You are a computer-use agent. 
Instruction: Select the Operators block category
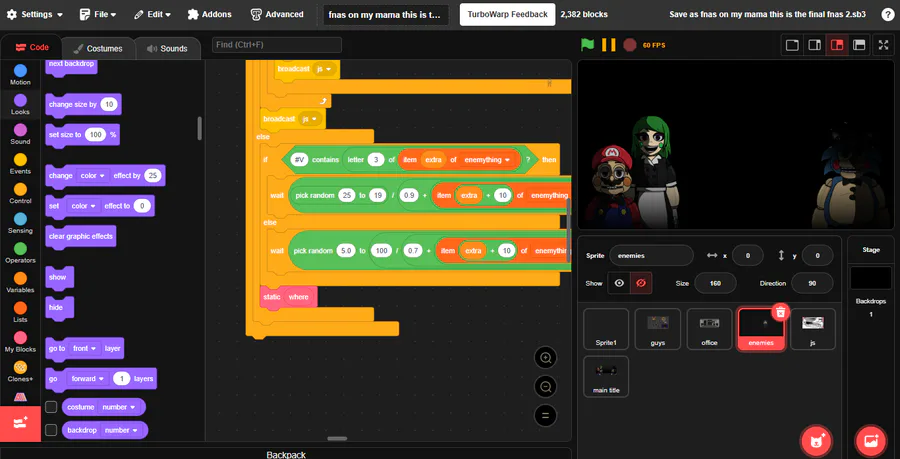point(20,253)
